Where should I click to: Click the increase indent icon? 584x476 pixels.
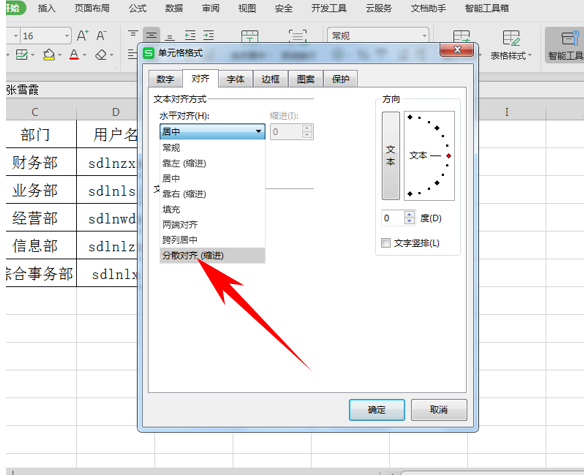pyautogui.click(x=208, y=35)
